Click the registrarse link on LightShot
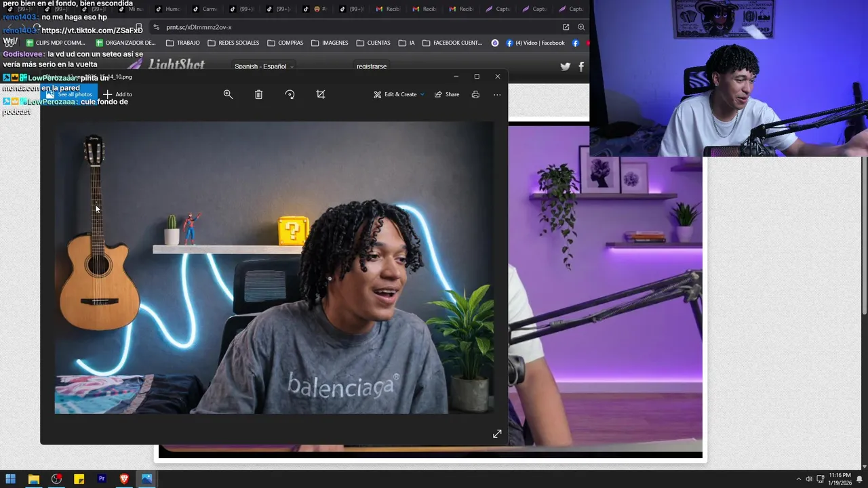868x488 pixels. (372, 66)
